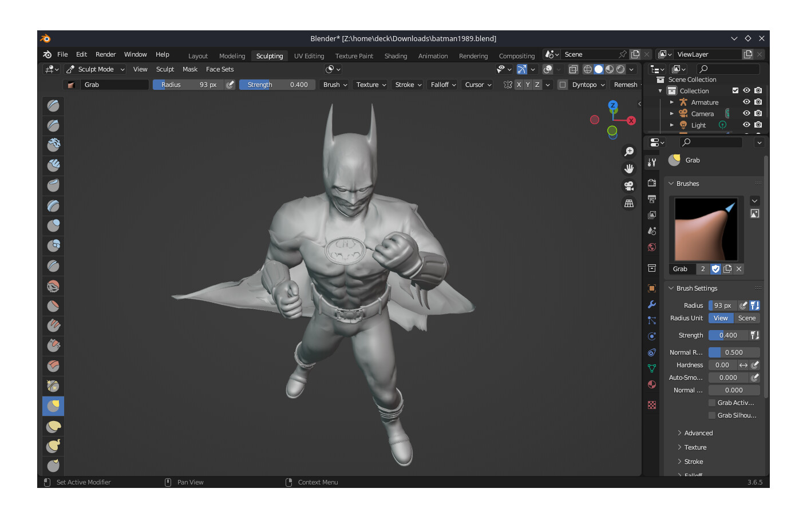Open the Material properties tab
Image resolution: width=807 pixels, height=532 pixels.
(652, 384)
